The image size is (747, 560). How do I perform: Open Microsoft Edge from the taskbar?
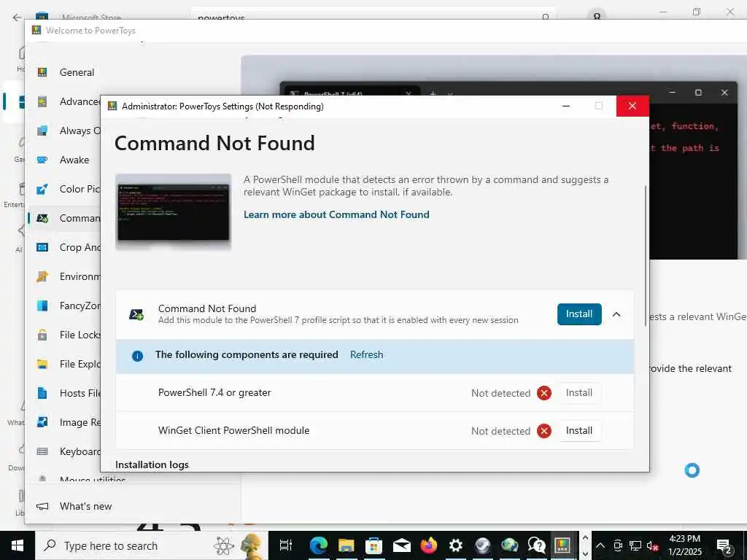tap(319, 545)
